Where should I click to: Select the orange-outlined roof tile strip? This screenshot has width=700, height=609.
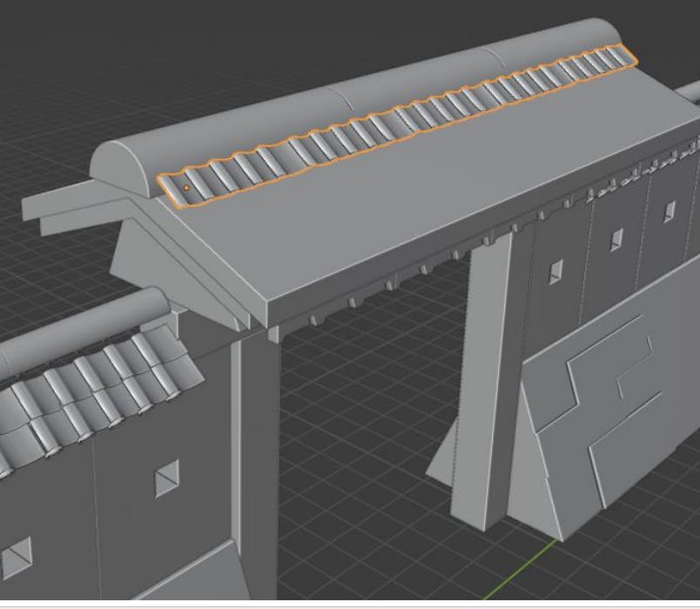(x=392, y=122)
